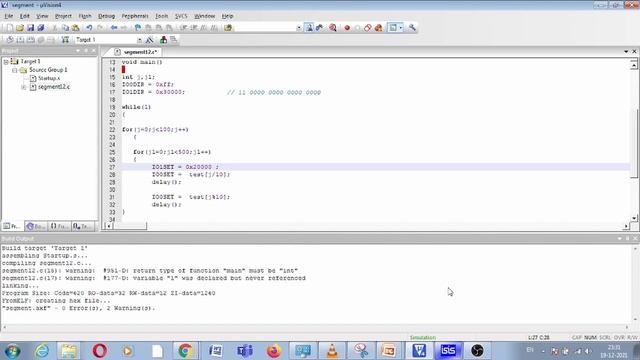
Task: Open the find text combo box dropdown
Action: tap(299, 28)
